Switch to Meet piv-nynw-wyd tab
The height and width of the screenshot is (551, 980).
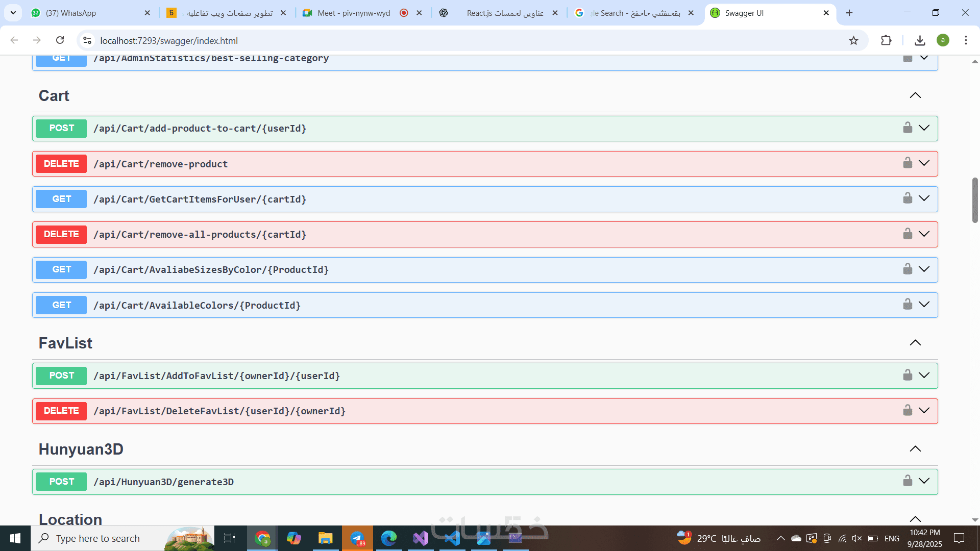(x=353, y=13)
